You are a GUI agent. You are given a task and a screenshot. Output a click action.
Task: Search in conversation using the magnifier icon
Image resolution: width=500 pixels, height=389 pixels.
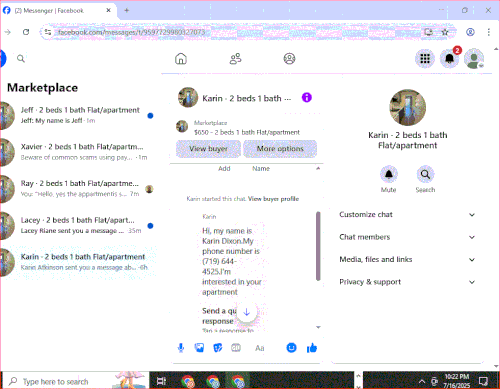(425, 174)
